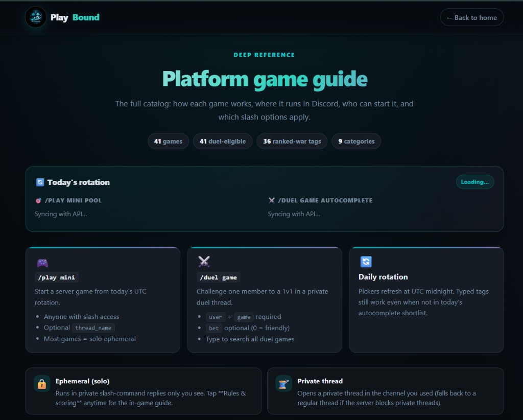Click the PlayBound logo avatar
This screenshot has width=523, height=420.
click(x=36, y=17)
